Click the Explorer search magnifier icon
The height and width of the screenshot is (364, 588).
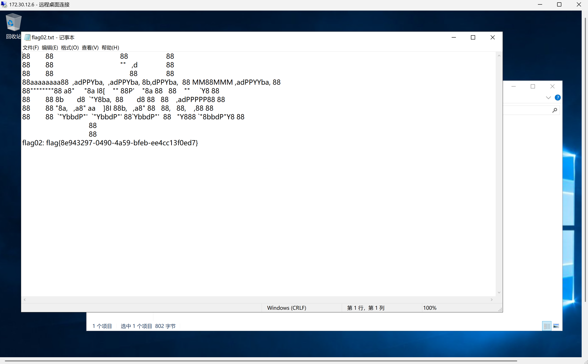(x=555, y=110)
